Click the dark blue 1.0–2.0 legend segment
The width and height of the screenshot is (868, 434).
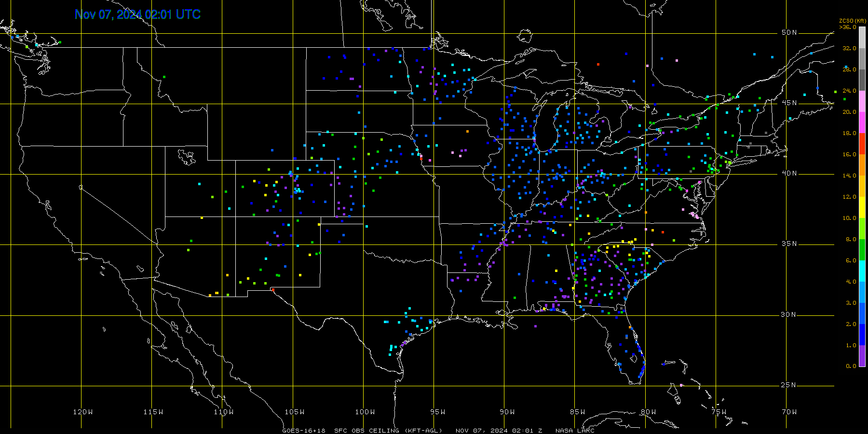(x=862, y=335)
